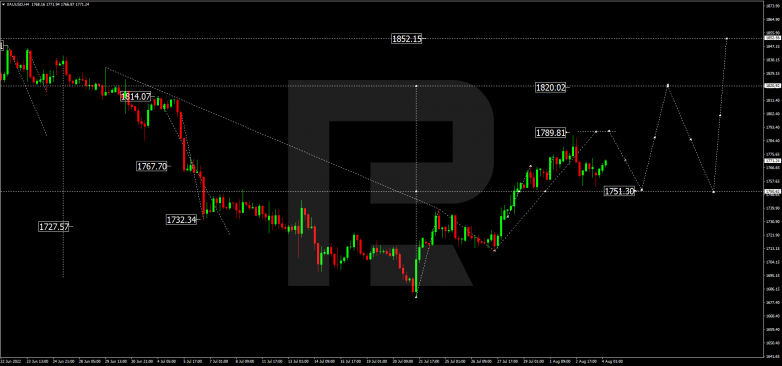
Task: Click the 1811.40 value on the price axis
Action: pyautogui.click(x=772, y=100)
